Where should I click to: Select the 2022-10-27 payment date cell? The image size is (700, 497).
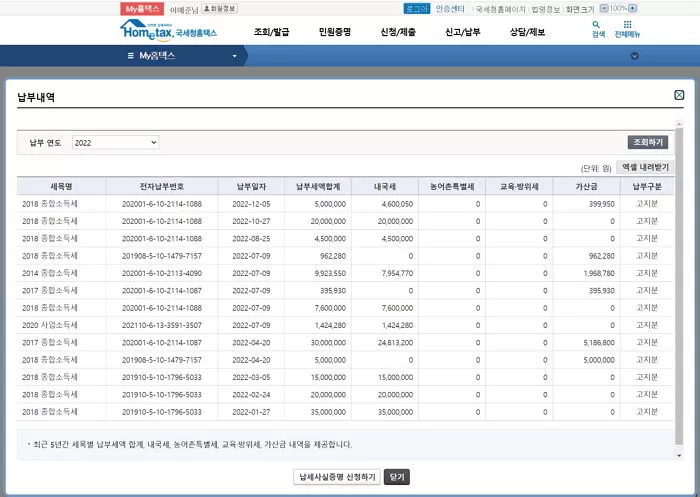(251, 221)
